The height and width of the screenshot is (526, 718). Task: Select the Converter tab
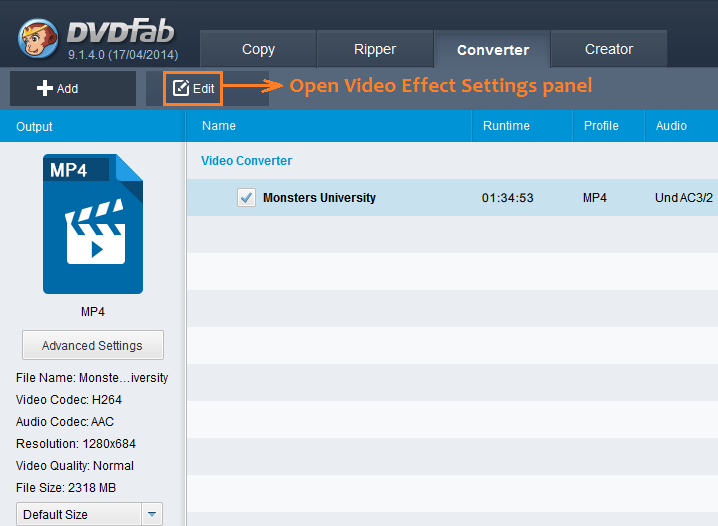click(493, 49)
